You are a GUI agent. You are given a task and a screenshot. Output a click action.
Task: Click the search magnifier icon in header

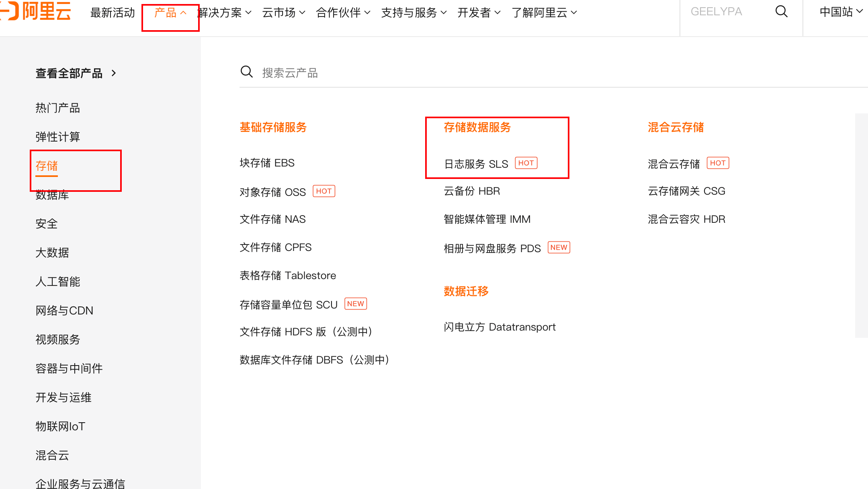point(781,11)
